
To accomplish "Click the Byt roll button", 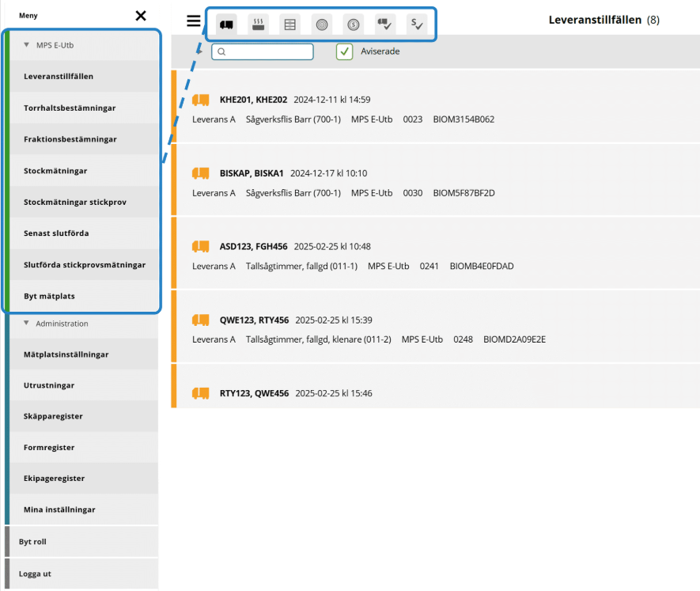I will [x=32, y=542].
